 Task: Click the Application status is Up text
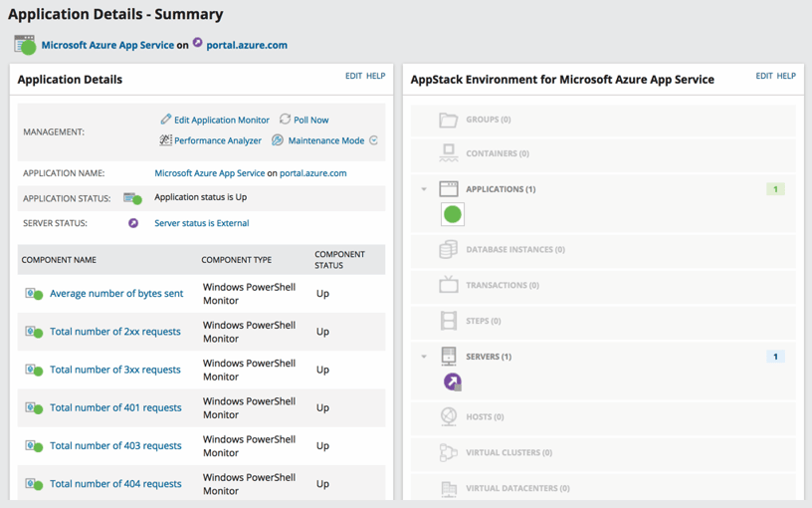tap(200, 197)
